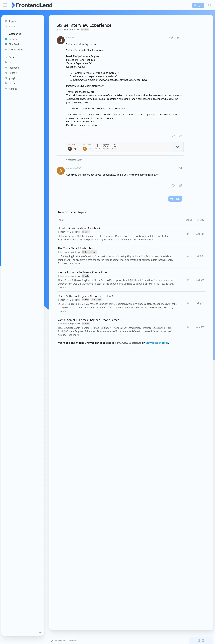The height and width of the screenshot is (644, 215).
Task: Open SalSanc's large avatar
Action: click(61, 40)
